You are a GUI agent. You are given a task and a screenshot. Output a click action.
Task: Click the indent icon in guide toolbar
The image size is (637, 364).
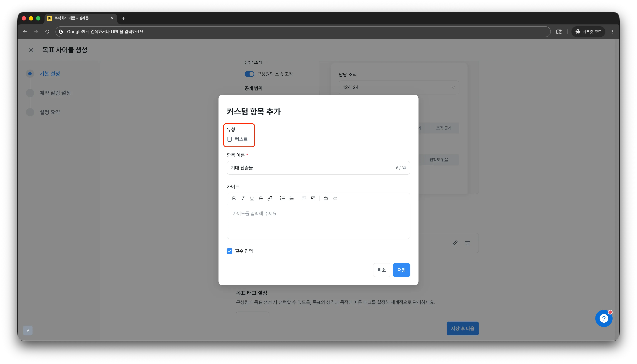pyautogui.click(x=313, y=198)
